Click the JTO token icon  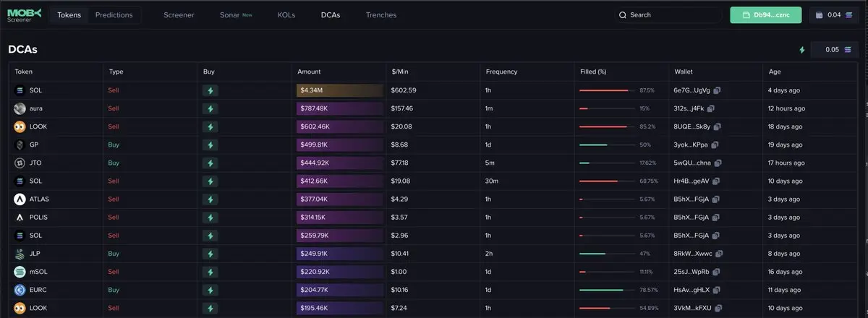pyautogui.click(x=20, y=163)
